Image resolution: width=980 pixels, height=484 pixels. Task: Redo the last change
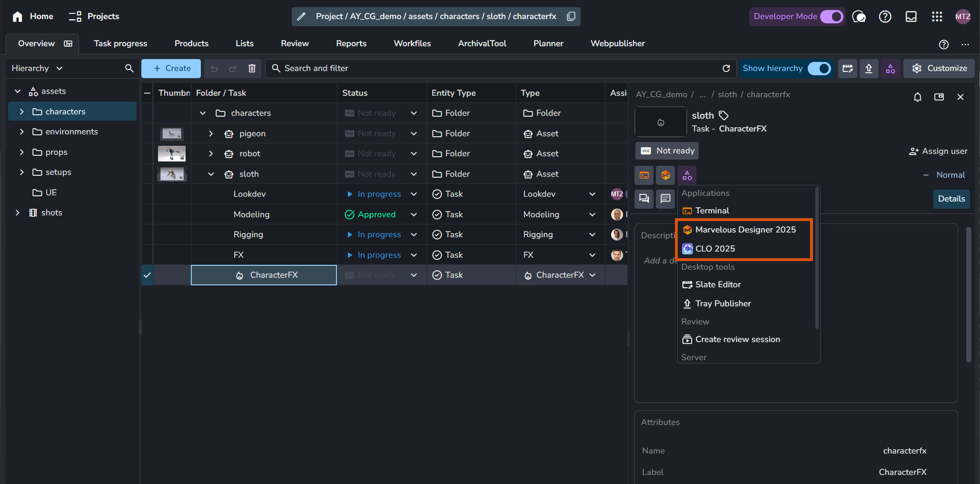[233, 69]
